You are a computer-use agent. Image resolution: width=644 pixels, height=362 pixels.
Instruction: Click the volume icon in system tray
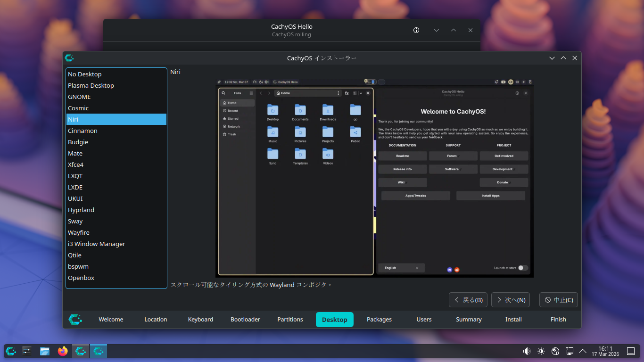[x=527, y=351]
